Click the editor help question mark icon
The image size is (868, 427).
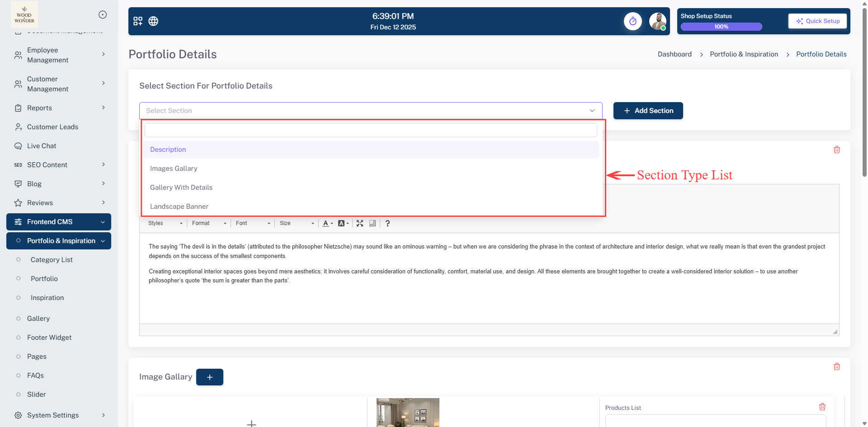(x=387, y=223)
